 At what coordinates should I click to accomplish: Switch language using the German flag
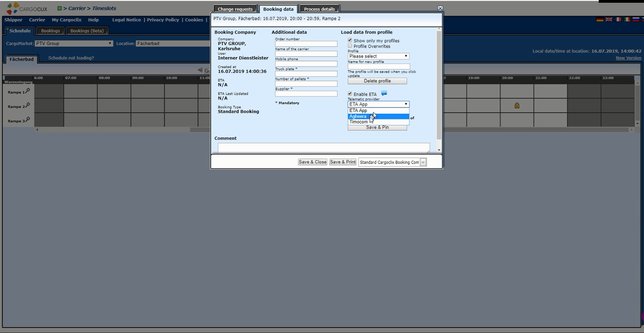pyautogui.click(x=600, y=20)
